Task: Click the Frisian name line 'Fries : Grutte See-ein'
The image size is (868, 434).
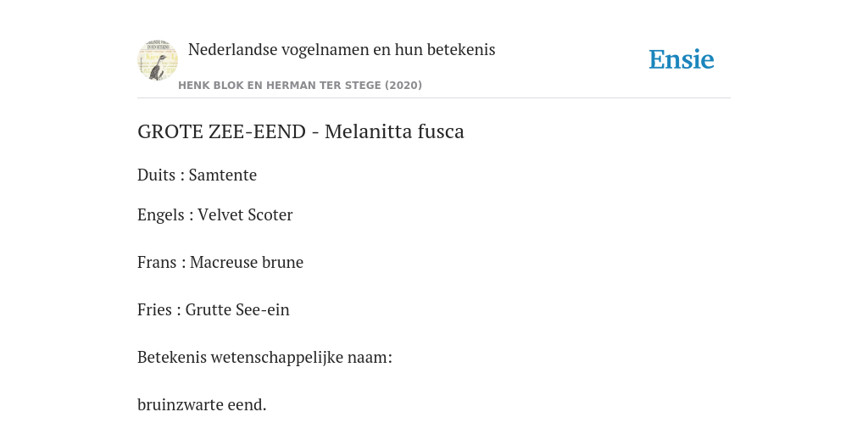Action: point(213,309)
